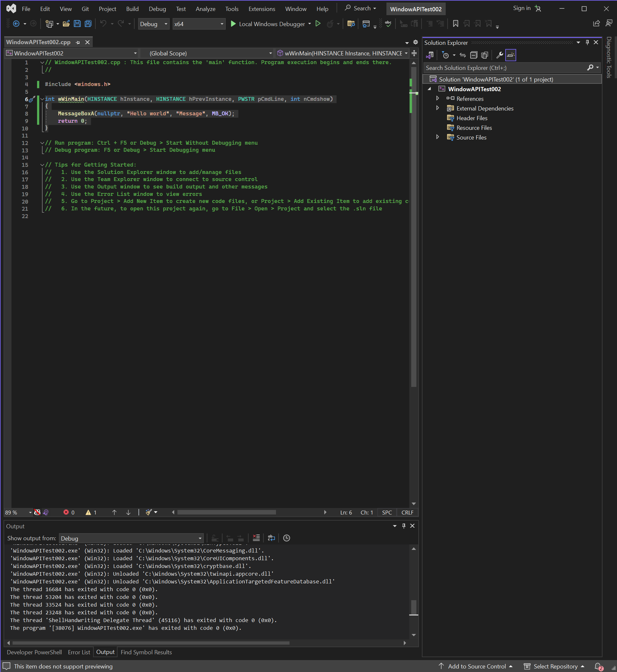The image size is (617, 672).
Task: Switch to the Error List tab
Action: coord(79,652)
